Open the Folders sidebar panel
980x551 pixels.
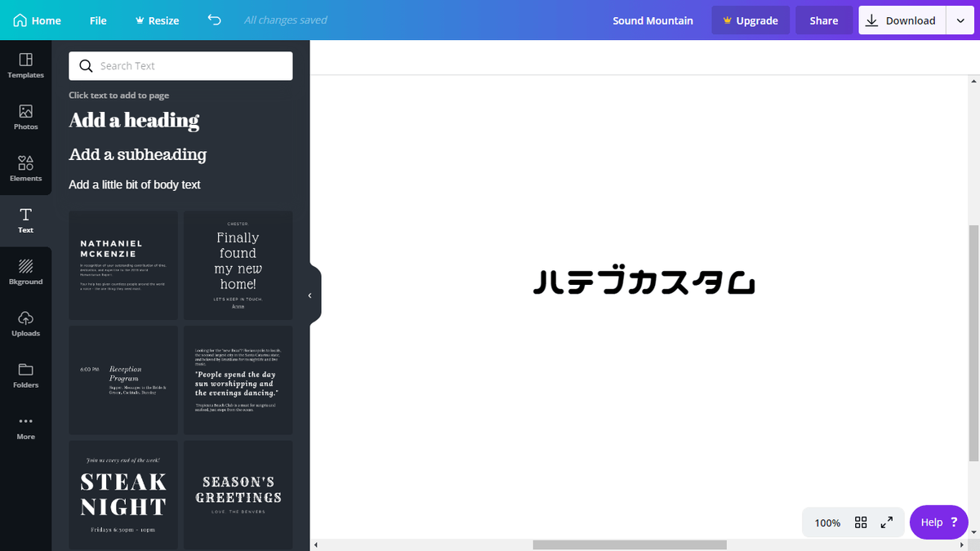click(x=25, y=375)
